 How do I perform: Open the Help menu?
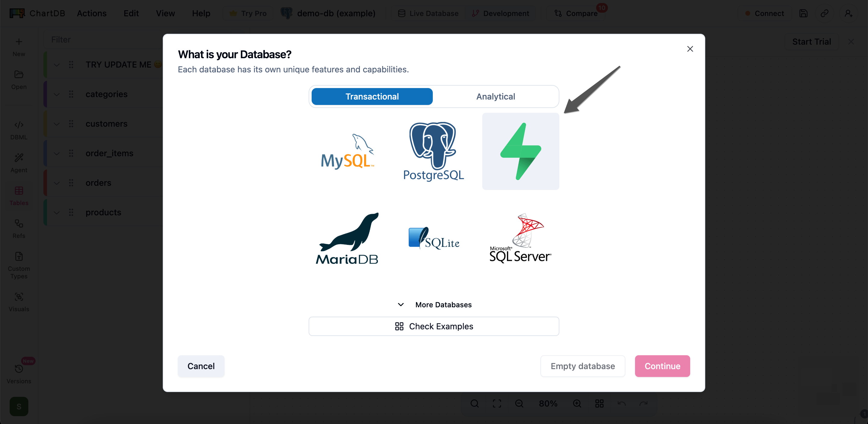[201, 13]
